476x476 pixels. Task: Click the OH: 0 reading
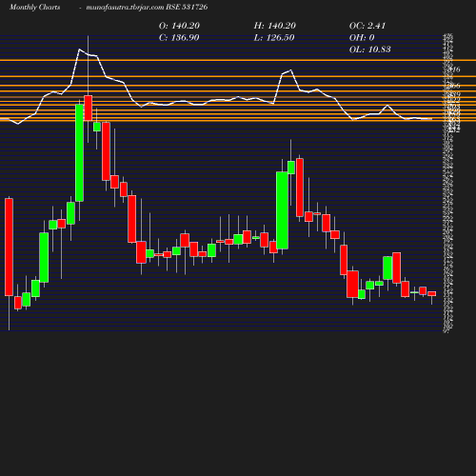[x=362, y=37]
